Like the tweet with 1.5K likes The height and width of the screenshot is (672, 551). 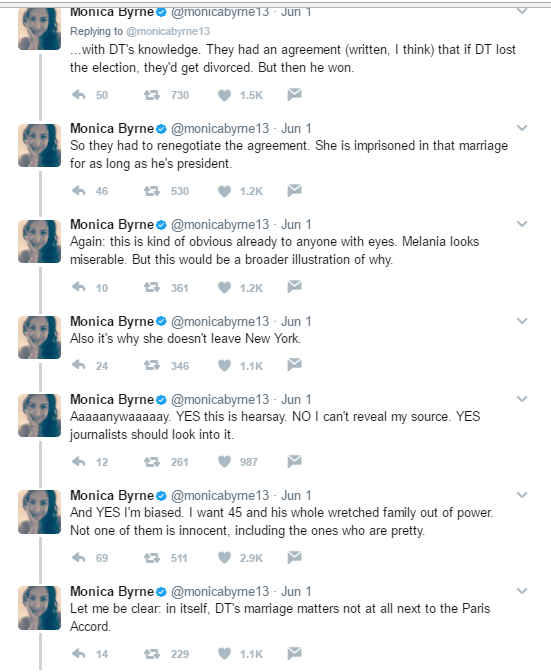point(225,95)
